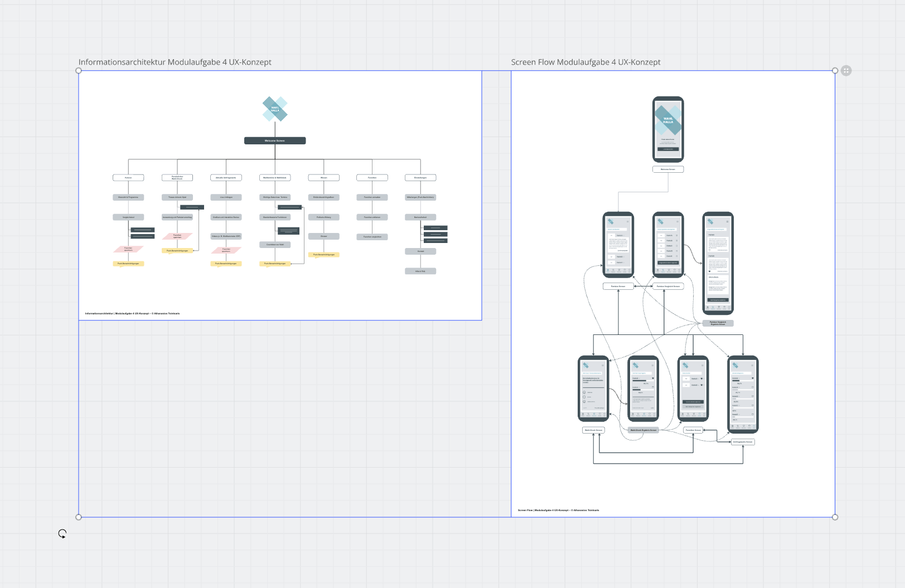Select the Parteien top-level node
Image resolution: width=905 pixels, height=588 pixels.
[x=128, y=178]
